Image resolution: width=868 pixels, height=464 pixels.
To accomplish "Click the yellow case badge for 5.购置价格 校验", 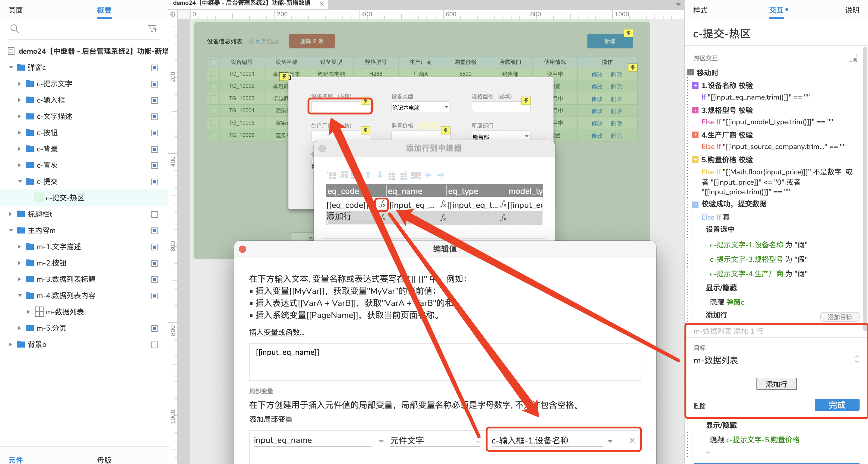I will 695,159.
